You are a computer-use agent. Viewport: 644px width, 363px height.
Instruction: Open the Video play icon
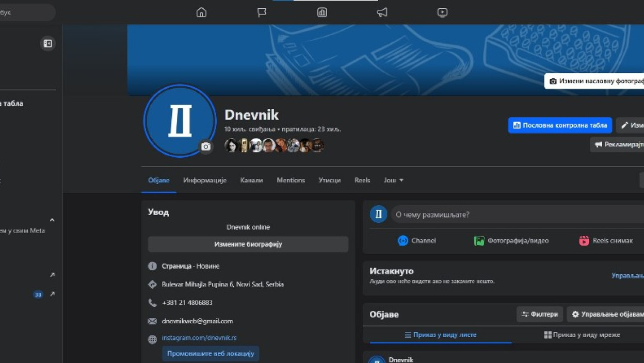(x=442, y=12)
